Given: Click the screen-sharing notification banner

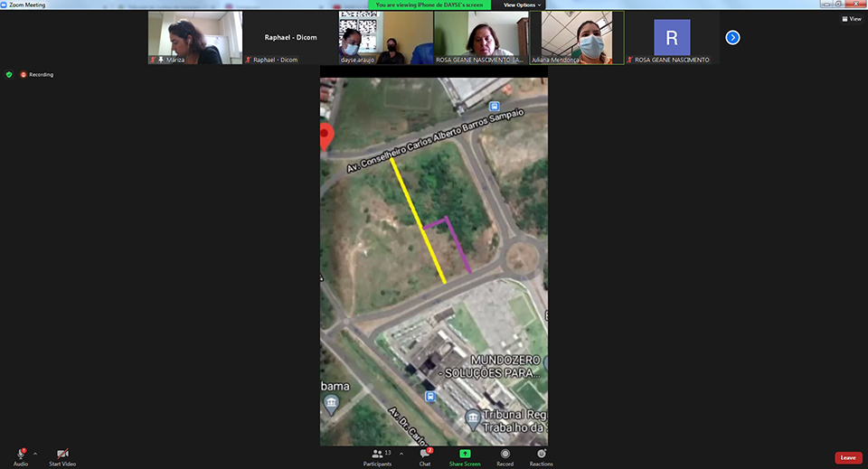Looking at the screenshot, I should point(429,5).
